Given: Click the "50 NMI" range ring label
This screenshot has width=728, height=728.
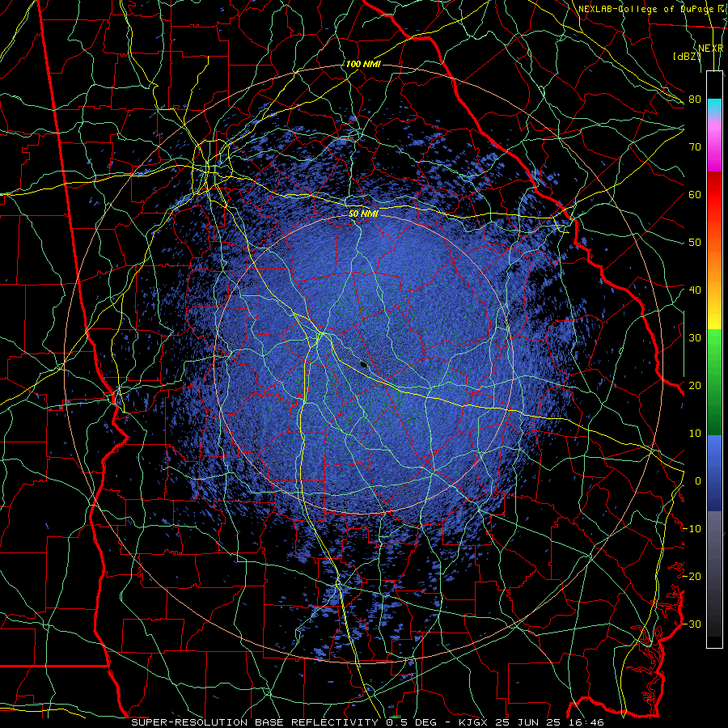Looking at the screenshot, I should 363,214.
